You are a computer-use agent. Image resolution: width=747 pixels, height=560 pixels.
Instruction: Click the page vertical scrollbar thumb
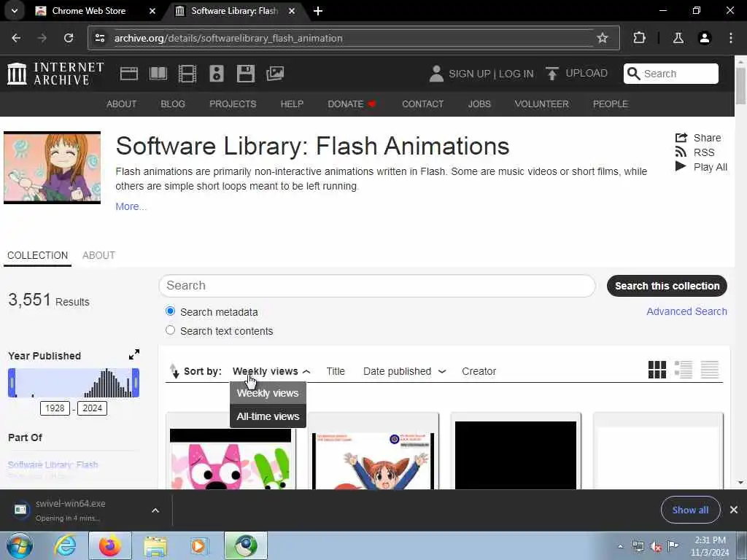click(x=740, y=86)
